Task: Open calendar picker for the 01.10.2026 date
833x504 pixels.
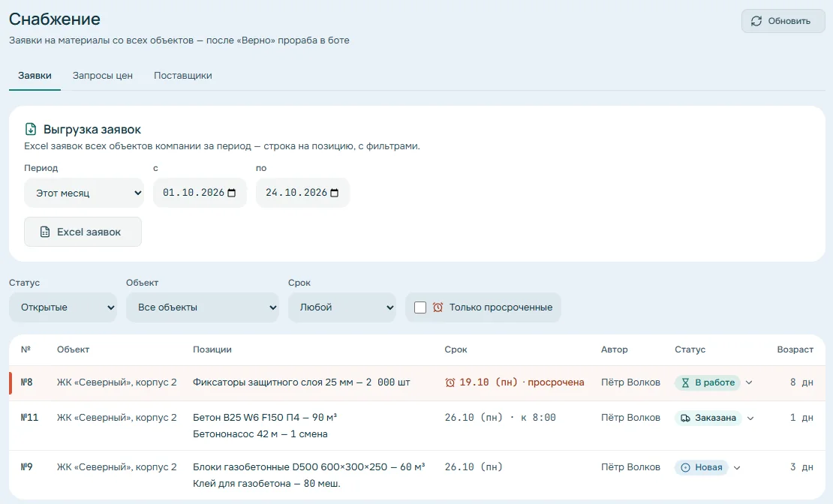Action: click(232, 193)
